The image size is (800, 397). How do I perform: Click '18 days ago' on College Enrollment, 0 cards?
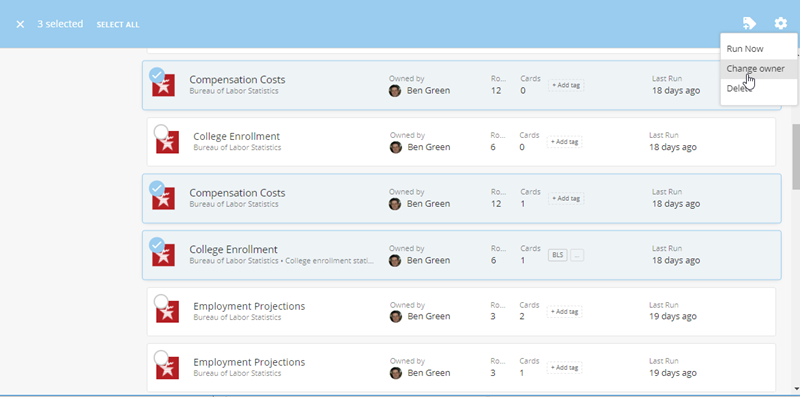(x=672, y=147)
